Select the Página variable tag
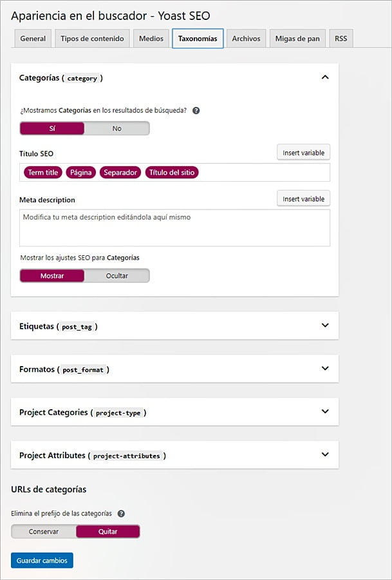Screen dimensions: 392x580 [x=81, y=172]
